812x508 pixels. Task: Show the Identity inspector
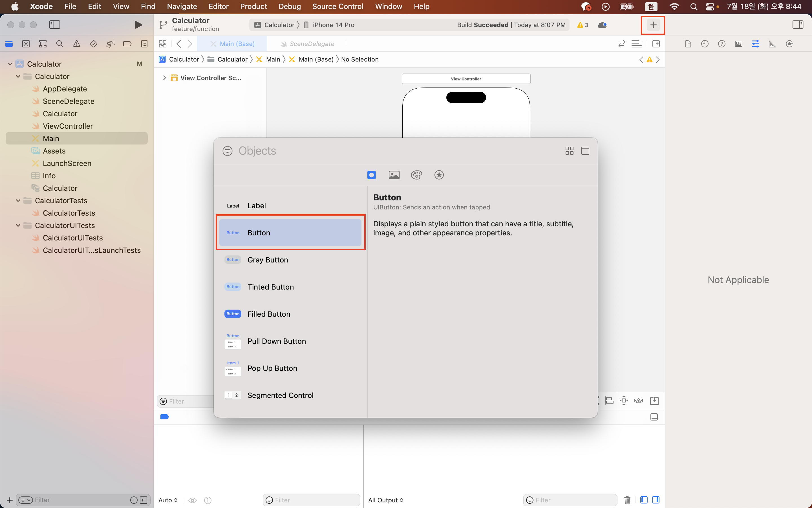pyautogui.click(x=738, y=44)
